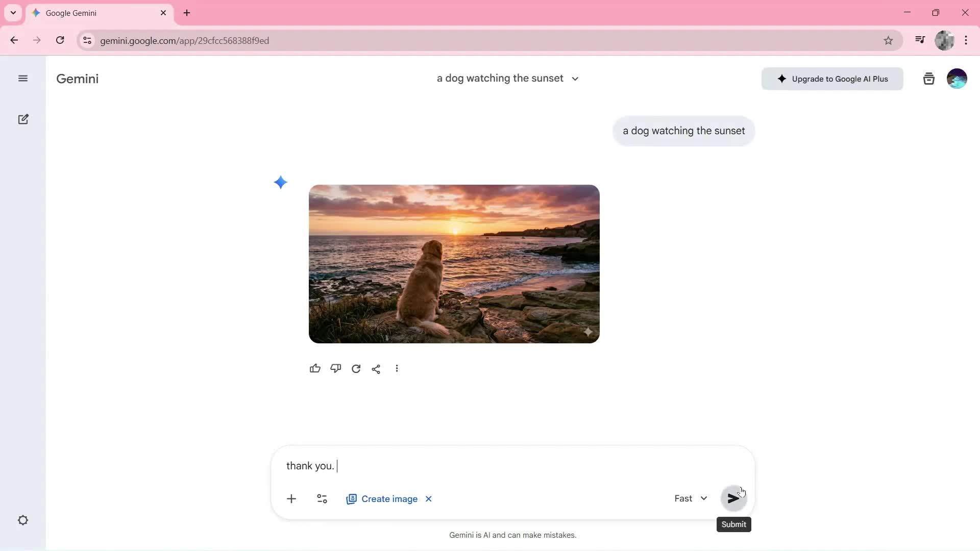This screenshot has width=980, height=551.
Task: Expand the conversation title dropdown
Action: tap(575, 78)
